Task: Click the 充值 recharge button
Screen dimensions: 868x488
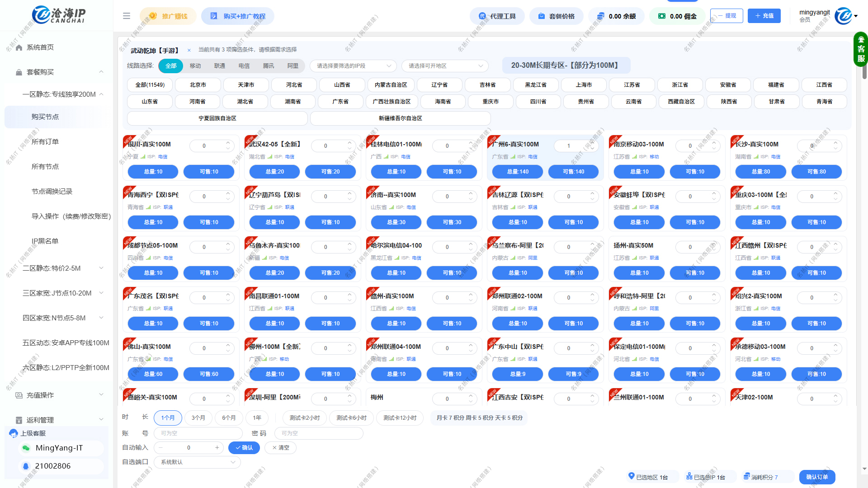Action: (764, 16)
